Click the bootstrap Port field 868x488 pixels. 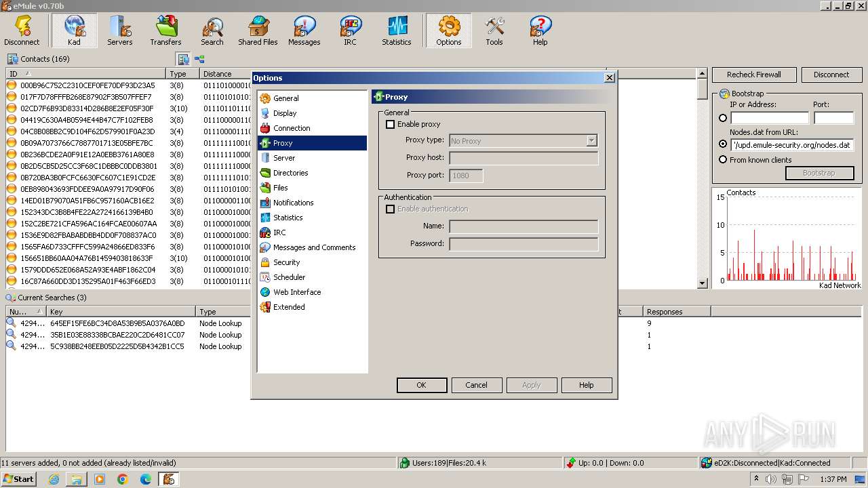(833, 118)
